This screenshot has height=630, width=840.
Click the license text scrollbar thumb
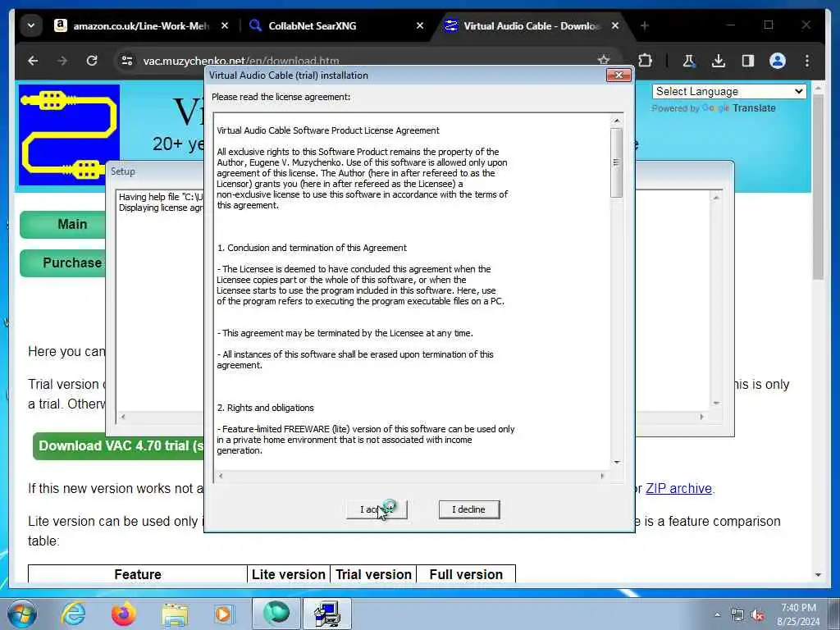coord(617,163)
